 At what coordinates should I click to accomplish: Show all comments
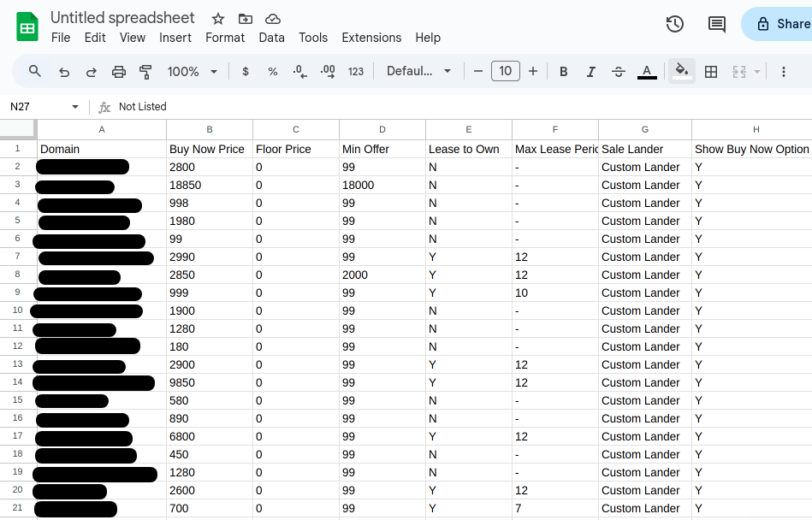pyautogui.click(x=717, y=24)
